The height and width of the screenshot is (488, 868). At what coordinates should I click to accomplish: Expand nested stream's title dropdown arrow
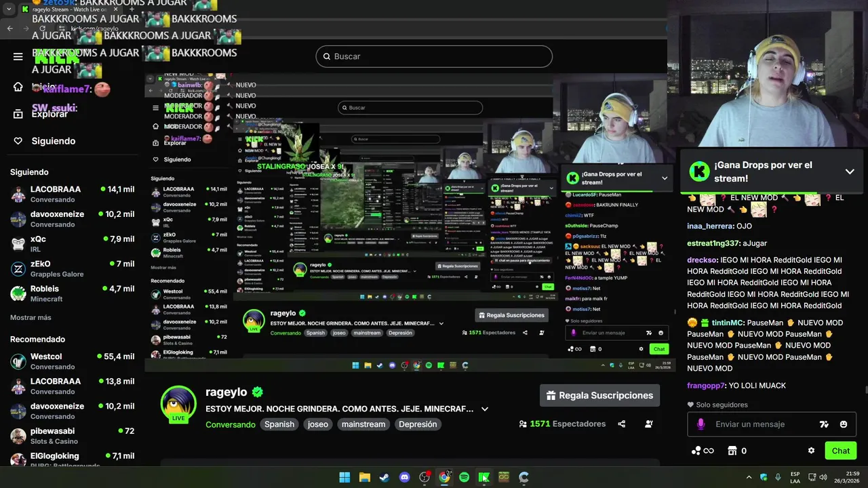pos(441,324)
